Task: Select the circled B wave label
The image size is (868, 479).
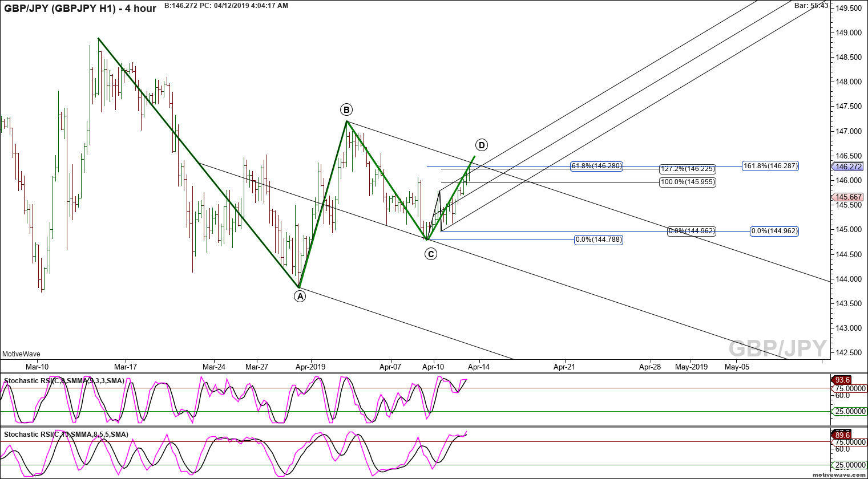Action: (x=346, y=109)
